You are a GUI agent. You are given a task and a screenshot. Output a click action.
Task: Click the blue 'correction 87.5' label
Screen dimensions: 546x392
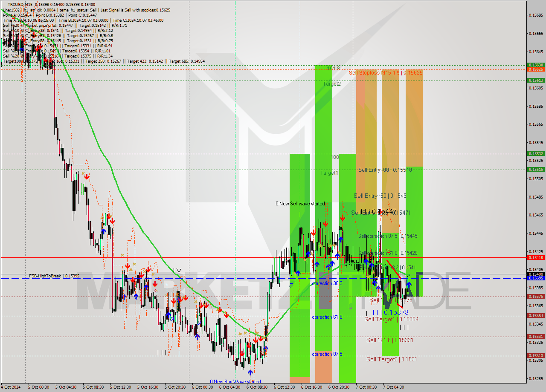[x=327, y=354]
